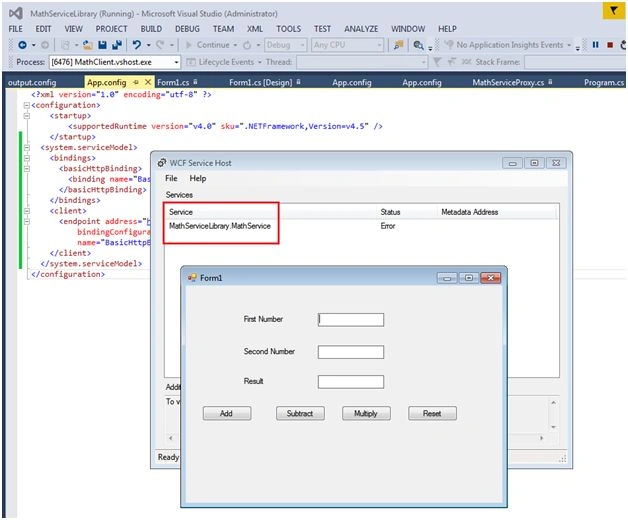
Task: Open WCF Service Host Help menu
Action: (x=198, y=178)
